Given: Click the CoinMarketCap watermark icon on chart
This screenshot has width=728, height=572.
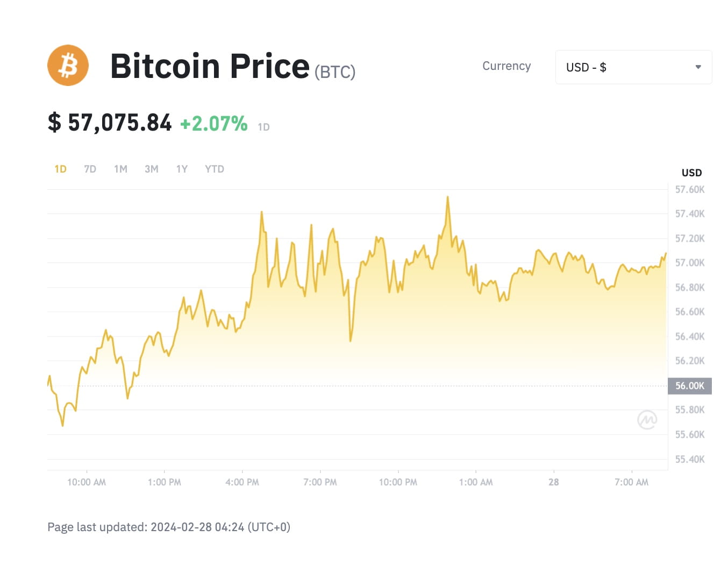Looking at the screenshot, I should tap(647, 420).
